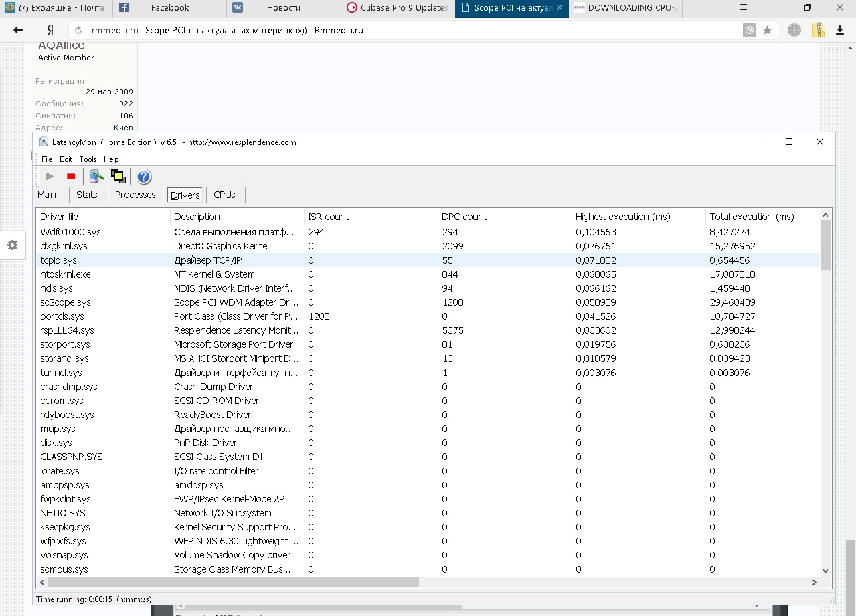Image resolution: width=856 pixels, height=616 pixels.
Task: Open the File menu in LatencyMon
Action: click(47, 159)
